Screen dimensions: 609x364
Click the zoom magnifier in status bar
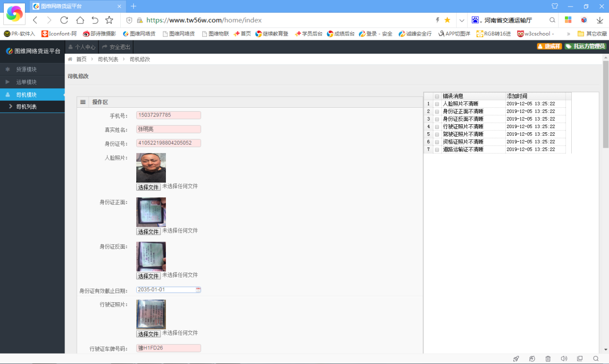(x=596, y=359)
